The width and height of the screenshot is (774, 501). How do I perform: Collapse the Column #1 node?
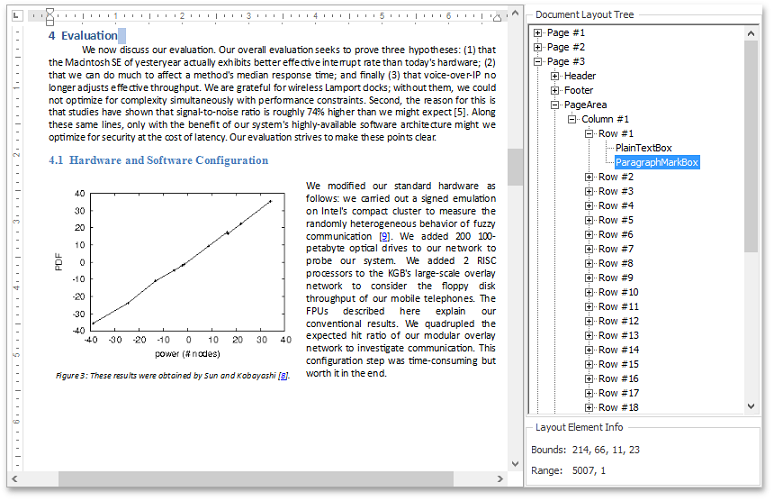pyautogui.click(x=572, y=119)
